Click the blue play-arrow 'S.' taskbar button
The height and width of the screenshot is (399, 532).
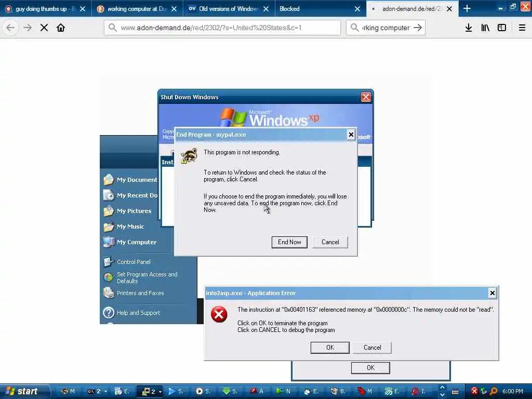pos(176,391)
